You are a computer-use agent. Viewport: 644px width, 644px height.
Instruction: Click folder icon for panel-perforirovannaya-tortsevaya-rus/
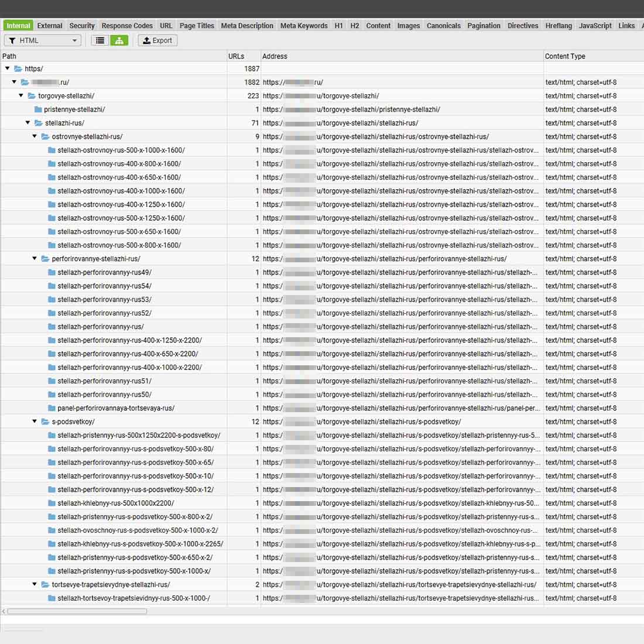click(52, 408)
